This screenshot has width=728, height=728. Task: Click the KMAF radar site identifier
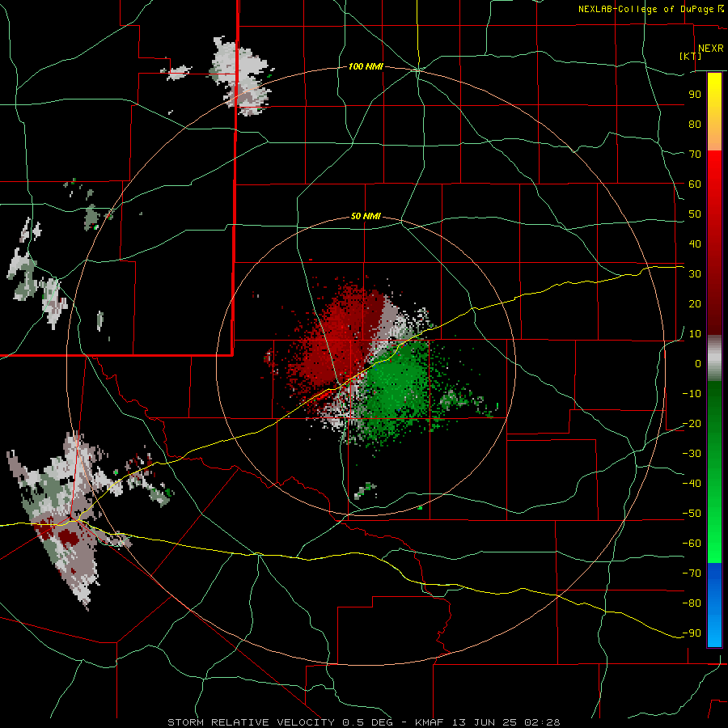[x=430, y=722]
